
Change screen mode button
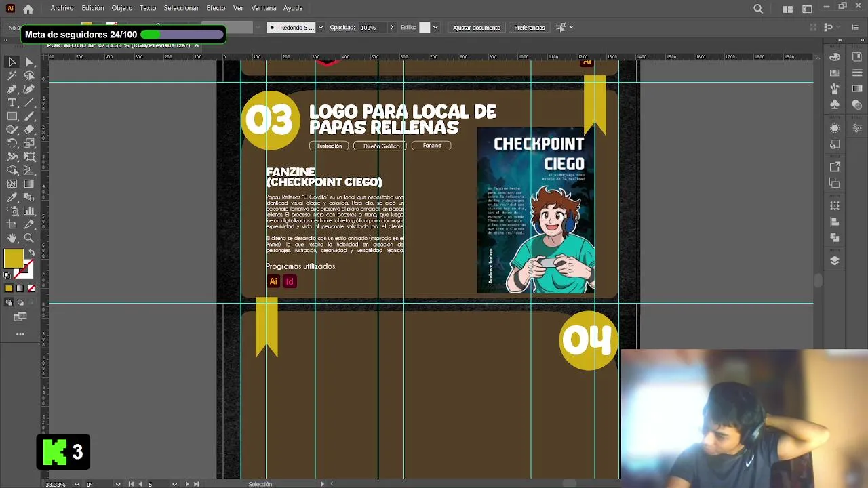click(20, 317)
